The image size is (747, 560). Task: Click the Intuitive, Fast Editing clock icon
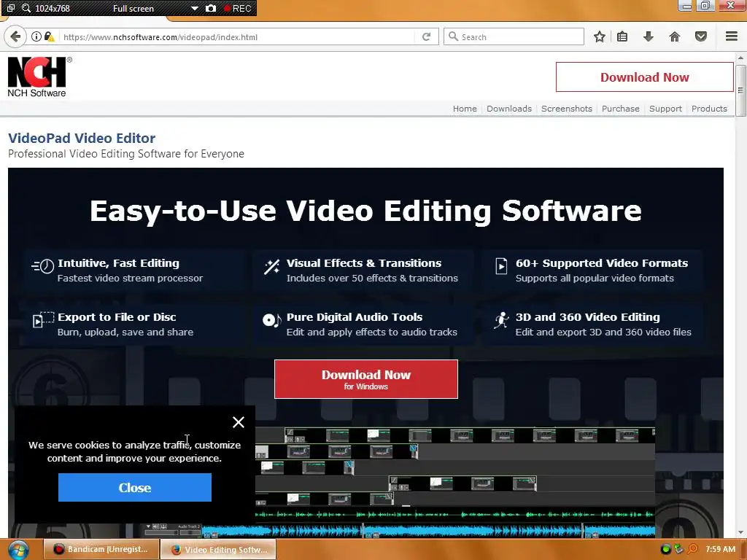(43, 265)
